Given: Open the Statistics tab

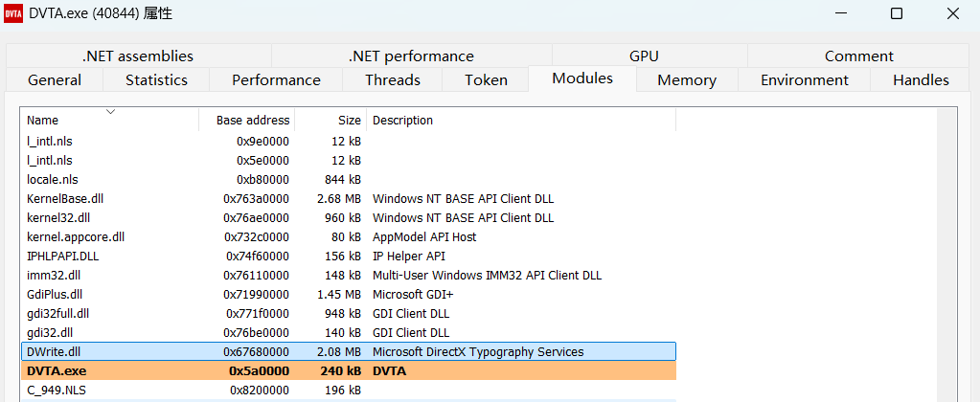Looking at the screenshot, I should [x=156, y=80].
